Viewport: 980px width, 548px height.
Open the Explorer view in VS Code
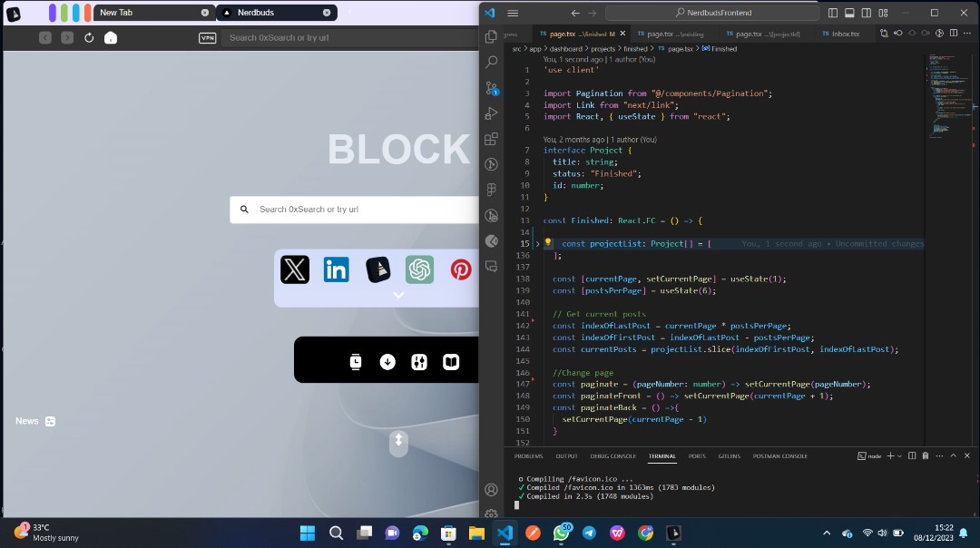(491, 37)
